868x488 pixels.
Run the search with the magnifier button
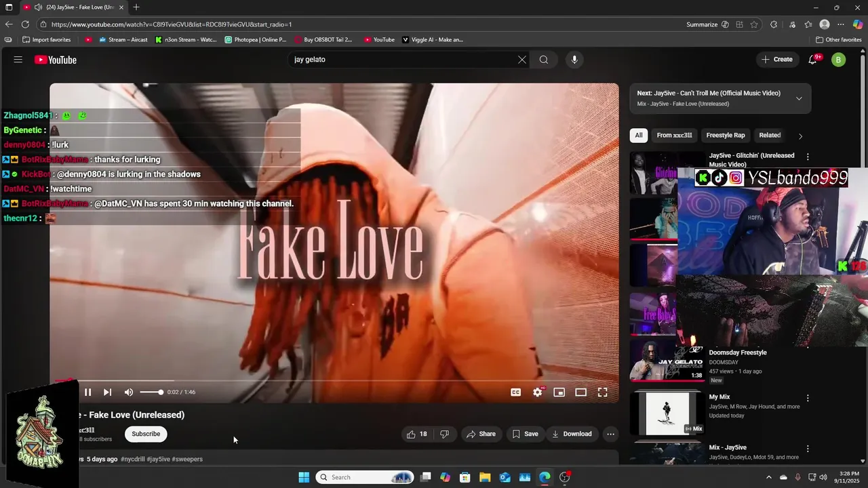544,60
